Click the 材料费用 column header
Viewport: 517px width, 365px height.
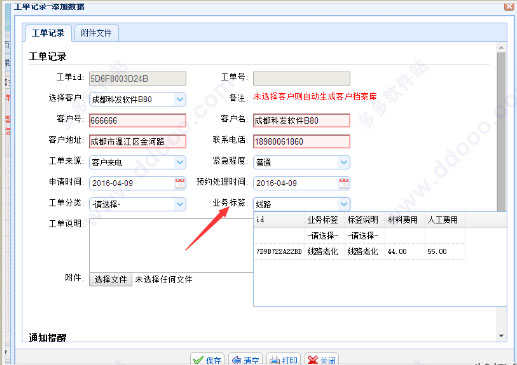403,220
